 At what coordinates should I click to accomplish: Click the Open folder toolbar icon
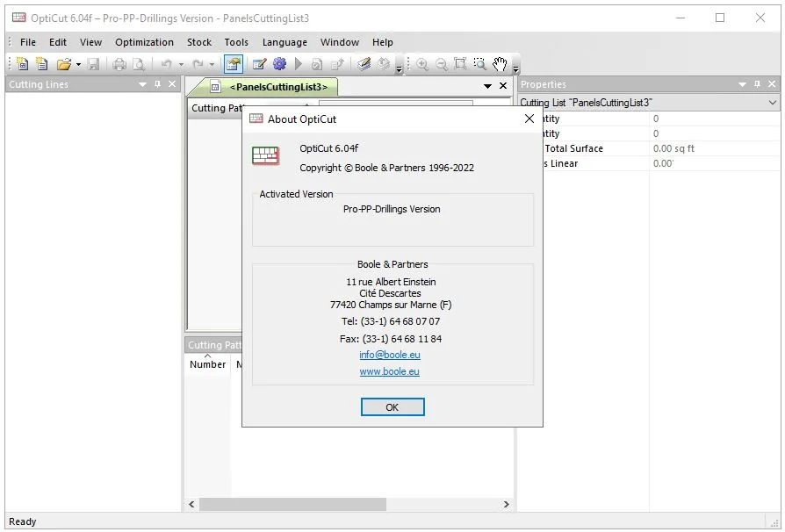[x=63, y=64]
